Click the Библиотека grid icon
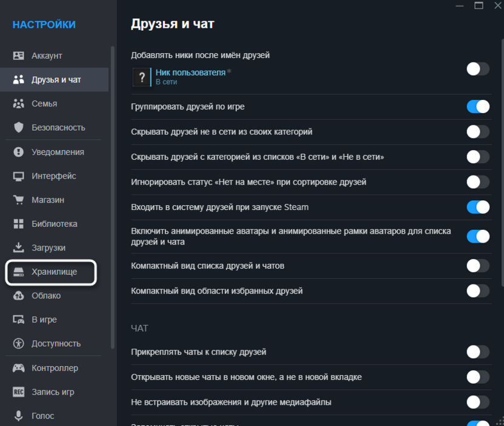Image resolution: width=504 pixels, height=426 pixels. 18,224
